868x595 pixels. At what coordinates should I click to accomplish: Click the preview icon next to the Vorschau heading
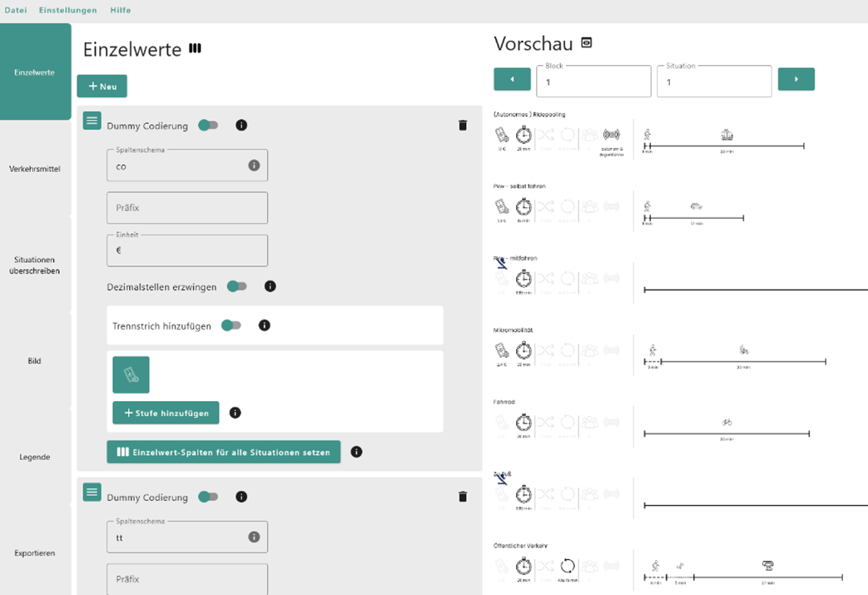pos(586,42)
